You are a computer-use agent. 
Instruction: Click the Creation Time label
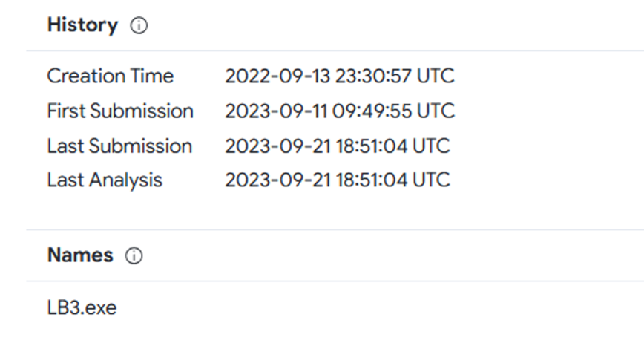110,76
